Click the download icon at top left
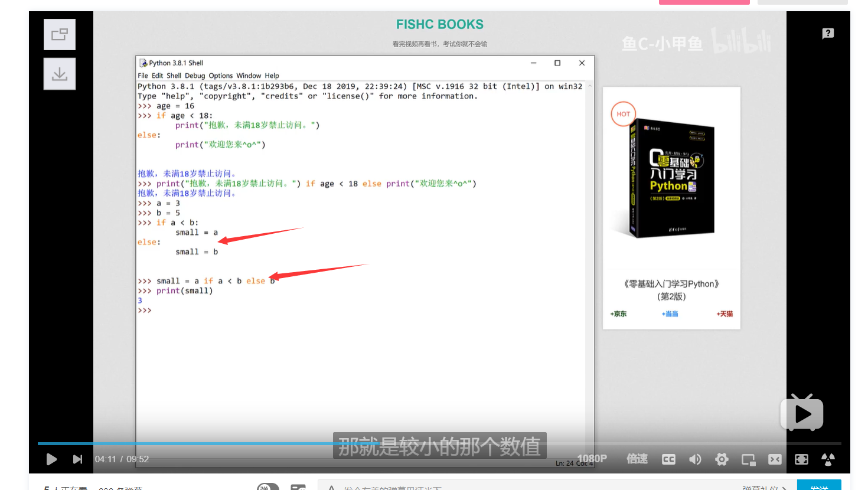Screen dimensions: 868x490 click(x=60, y=74)
